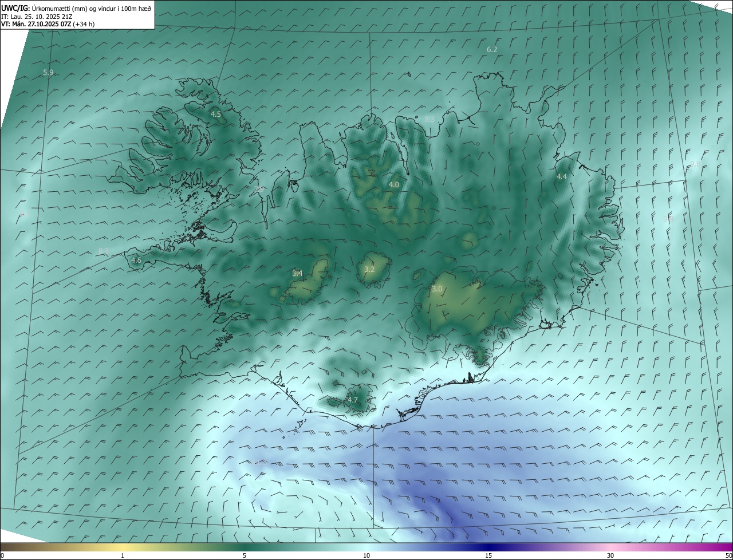Click the 6.2 value label on the map
This screenshot has width=733, height=560.
[492, 49]
